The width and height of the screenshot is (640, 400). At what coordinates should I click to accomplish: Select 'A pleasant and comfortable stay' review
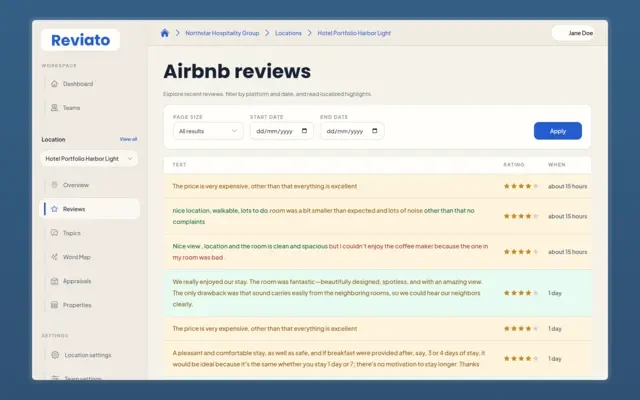point(377,359)
